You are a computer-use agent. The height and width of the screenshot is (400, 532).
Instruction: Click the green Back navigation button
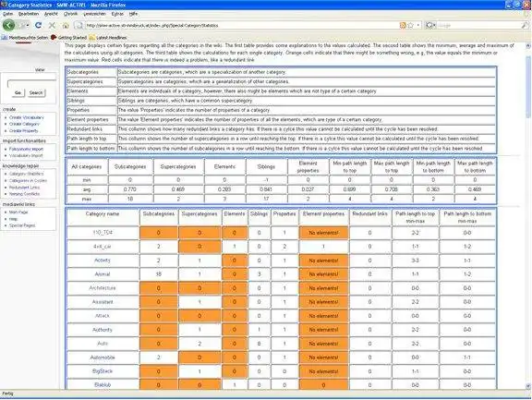pyautogui.click(x=8, y=25)
